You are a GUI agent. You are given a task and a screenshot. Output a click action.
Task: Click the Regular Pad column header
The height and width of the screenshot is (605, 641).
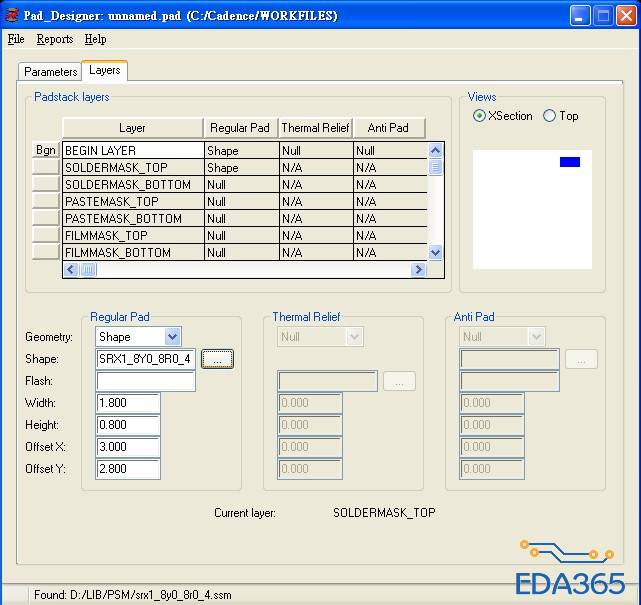click(x=240, y=128)
